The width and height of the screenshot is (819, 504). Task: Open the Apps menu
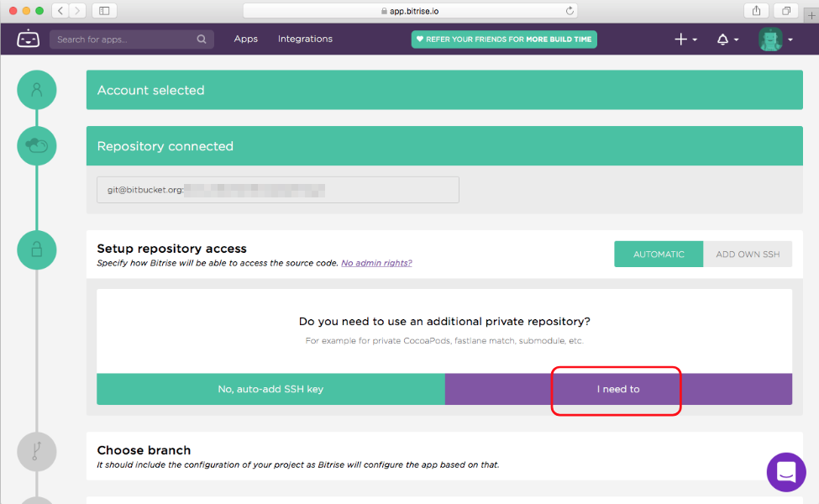(245, 39)
